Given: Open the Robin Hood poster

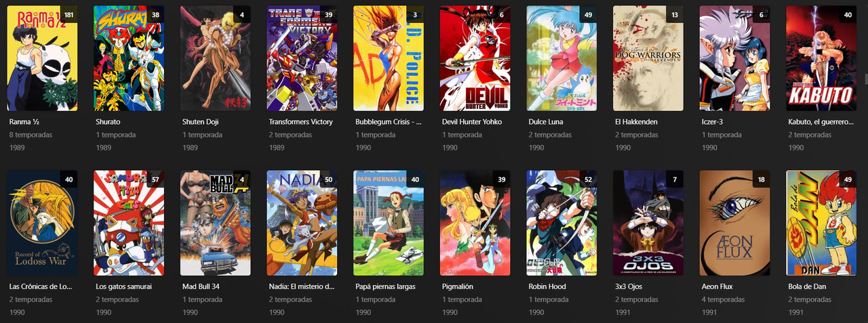Looking at the screenshot, I should [x=561, y=223].
